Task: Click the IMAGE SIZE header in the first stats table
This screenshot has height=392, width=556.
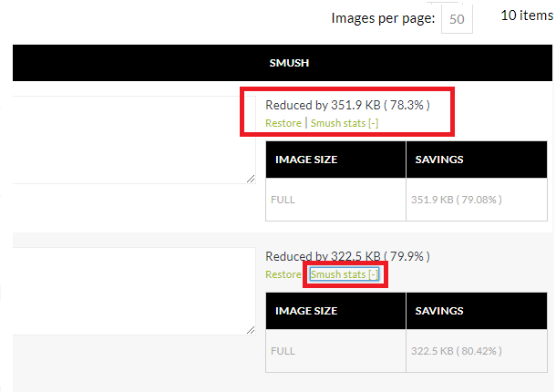Action: [x=335, y=160]
